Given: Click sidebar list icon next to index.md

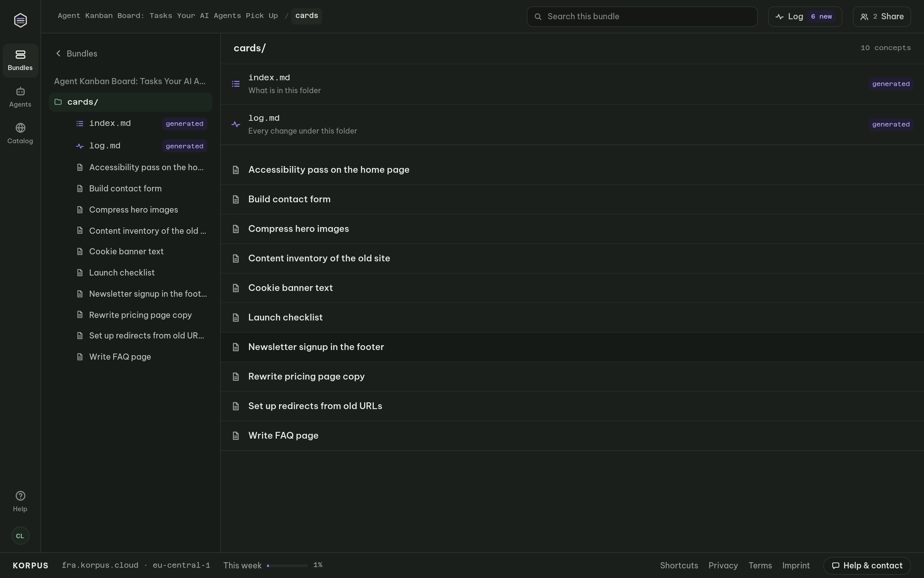Looking at the screenshot, I should (80, 124).
